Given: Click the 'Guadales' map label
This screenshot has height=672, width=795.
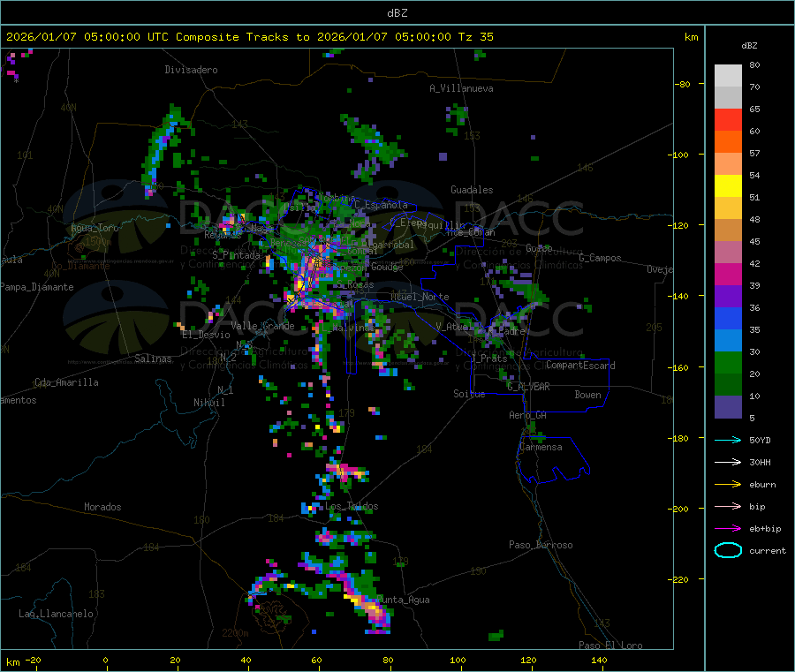Looking at the screenshot, I should (472, 190).
